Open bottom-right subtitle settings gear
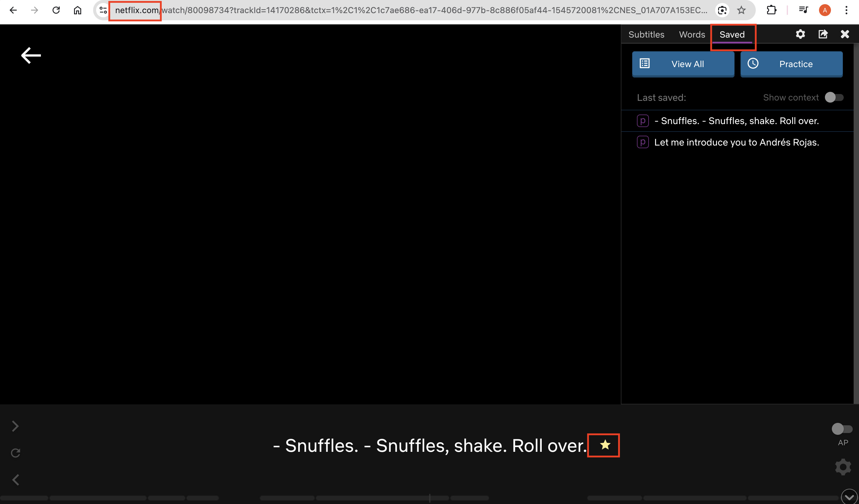Image resolution: width=859 pixels, height=504 pixels. 843,467
